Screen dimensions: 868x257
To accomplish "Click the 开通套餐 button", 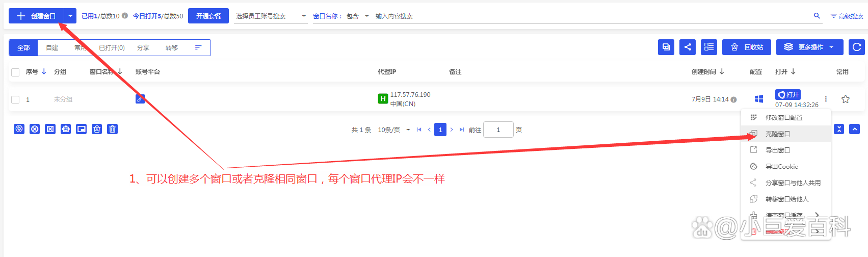I will tap(208, 16).
